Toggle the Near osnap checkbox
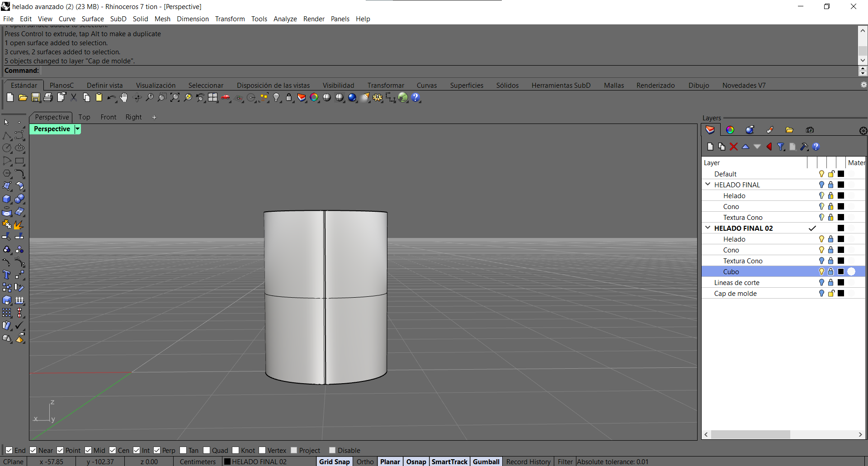Image resolution: width=868 pixels, height=466 pixels. pos(33,450)
